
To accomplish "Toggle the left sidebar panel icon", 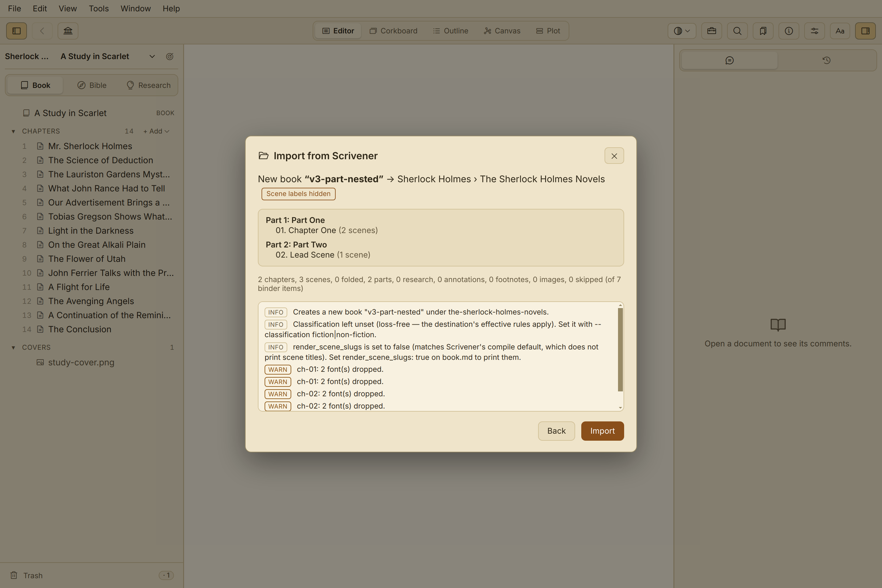I will [17, 31].
